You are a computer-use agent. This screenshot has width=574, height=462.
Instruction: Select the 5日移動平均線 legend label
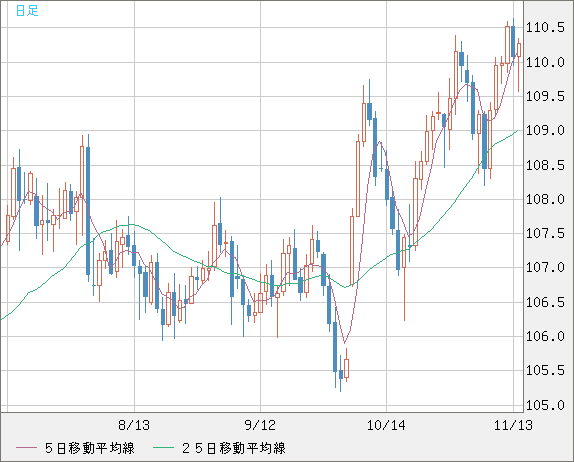click(x=90, y=448)
